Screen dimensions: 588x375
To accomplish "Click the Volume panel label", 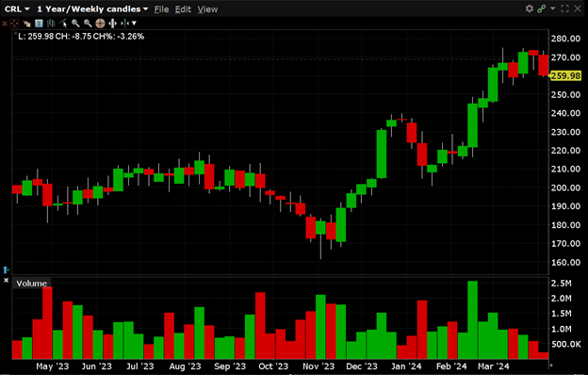I will 31,284.
